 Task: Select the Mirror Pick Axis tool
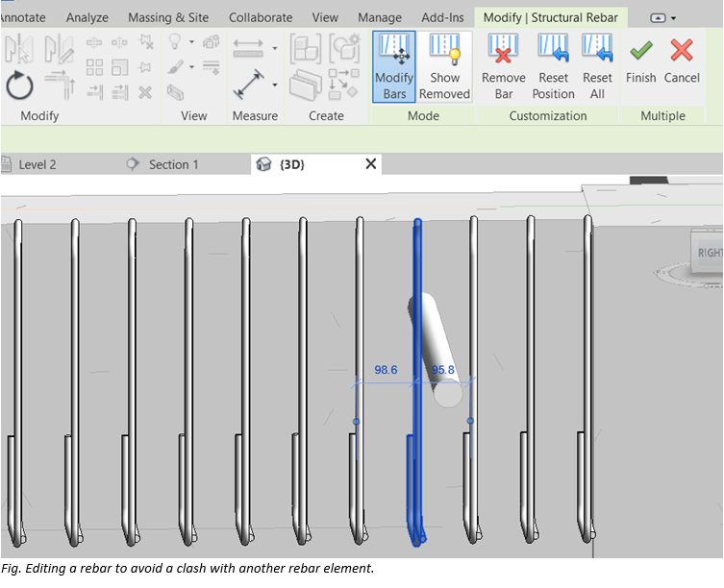tap(18, 48)
